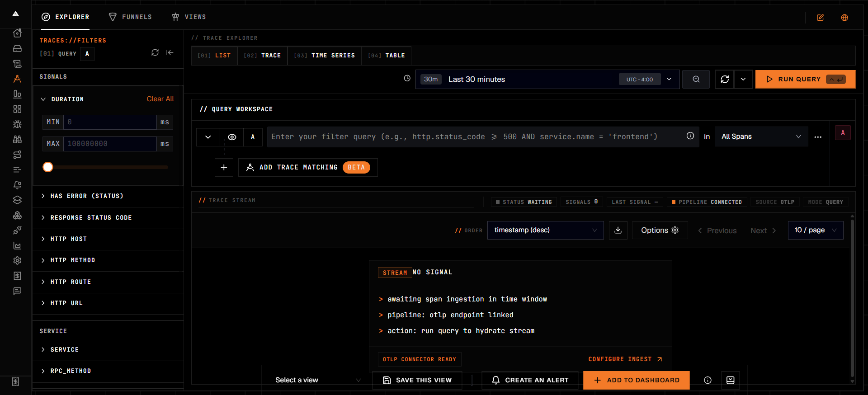Open the route-shaped sidebar icon
The width and height of the screenshot is (868, 395).
click(x=17, y=155)
